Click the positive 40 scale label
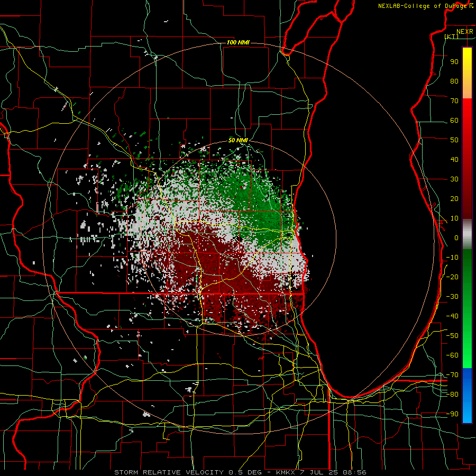This screenshot has height=476, width=476. click(x=454, y=159)
